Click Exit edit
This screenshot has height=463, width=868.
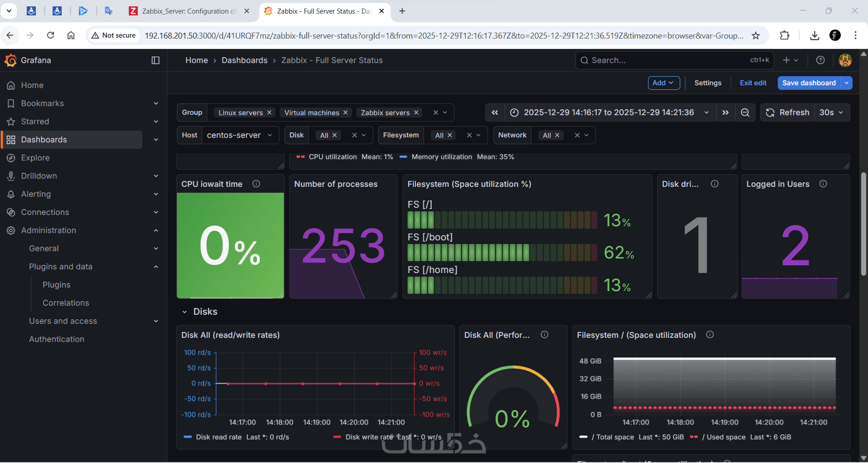pyautogui.click(x=753, y=83)
